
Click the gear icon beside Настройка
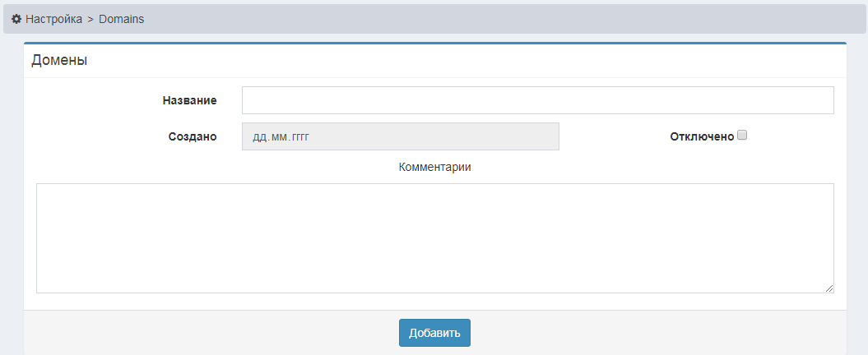(16, 18)
